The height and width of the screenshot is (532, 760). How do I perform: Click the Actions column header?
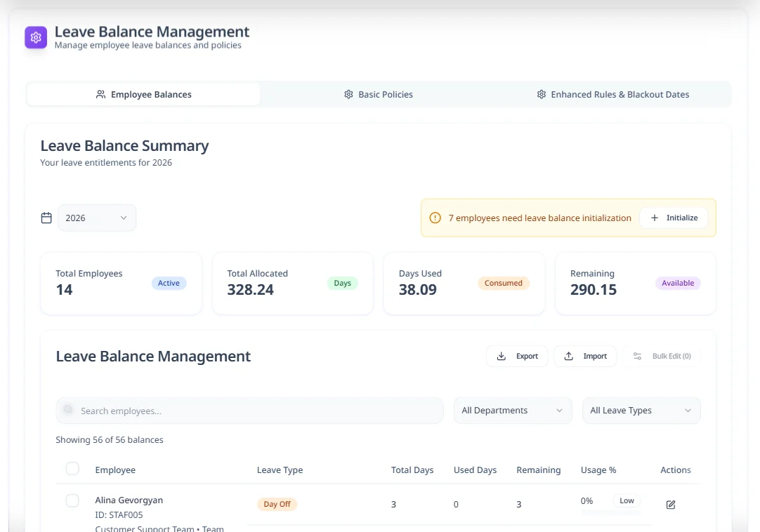pyautogui.click(x=676, y=470)
